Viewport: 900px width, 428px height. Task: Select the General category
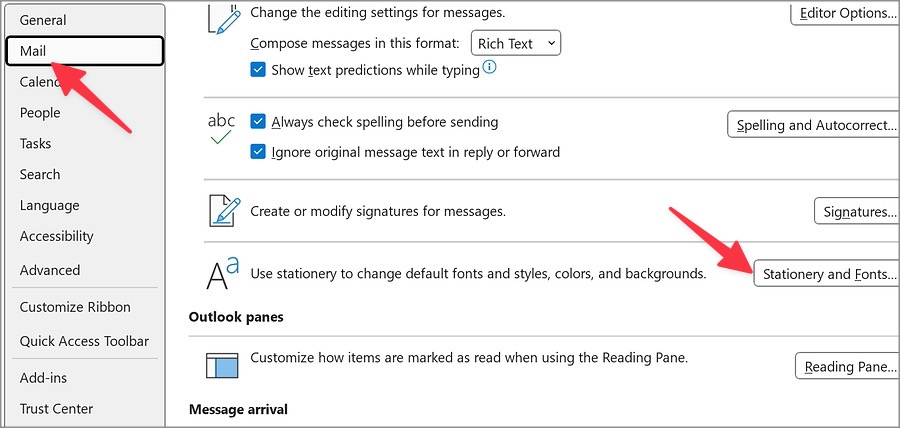[43, 20]
